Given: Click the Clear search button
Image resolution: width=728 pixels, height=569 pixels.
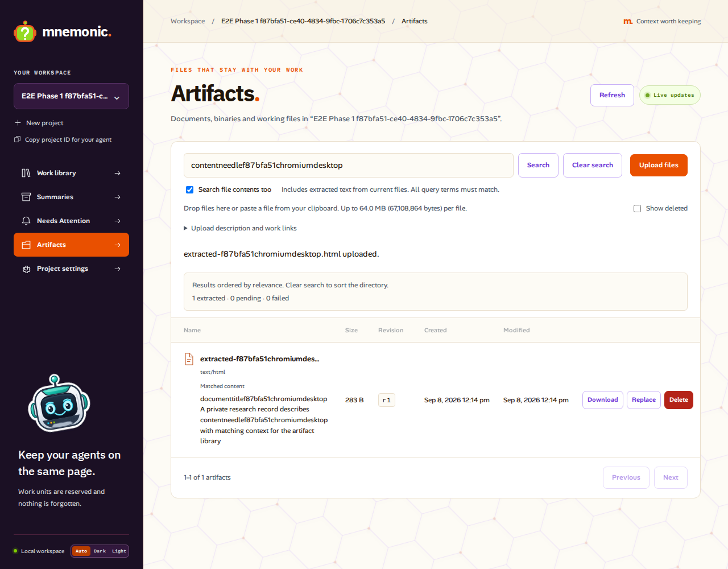Looking at the screenshot, I should 593,165.
